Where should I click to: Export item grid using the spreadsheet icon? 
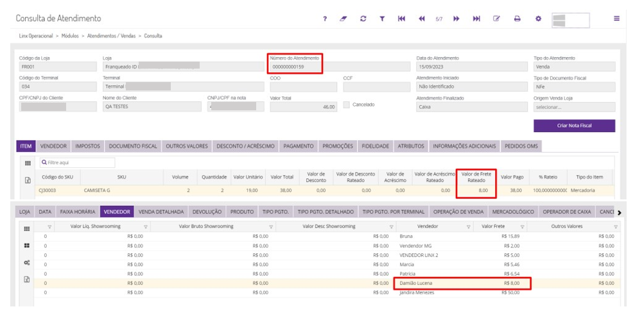click(x=28, y=181)
